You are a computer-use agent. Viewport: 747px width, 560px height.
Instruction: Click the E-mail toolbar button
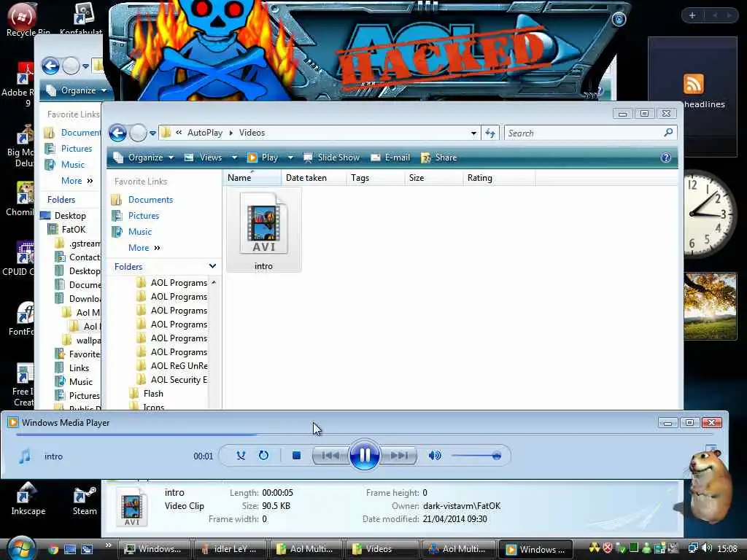tap(390, 157)
